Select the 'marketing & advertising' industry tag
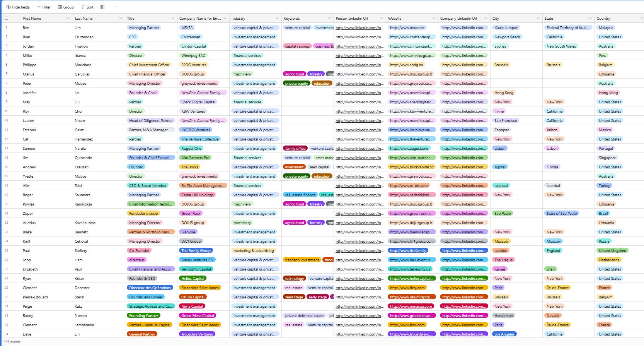Image resolution: width=644 pixels, height=346 pixels. point(254,251)
